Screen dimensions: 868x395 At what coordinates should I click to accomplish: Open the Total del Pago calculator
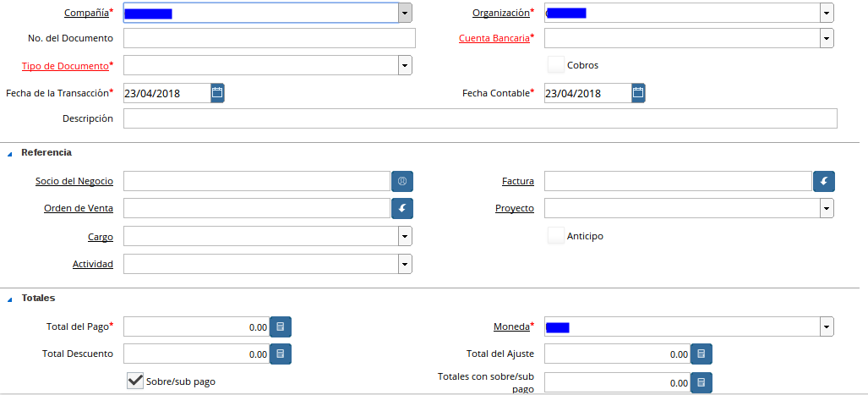tap(281, 326)
